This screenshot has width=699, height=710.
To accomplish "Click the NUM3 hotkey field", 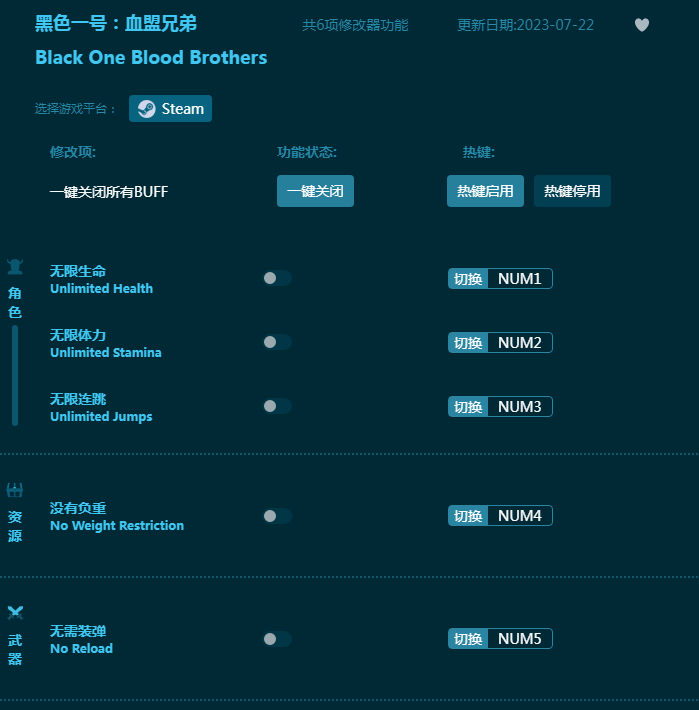I will point(519,407).
